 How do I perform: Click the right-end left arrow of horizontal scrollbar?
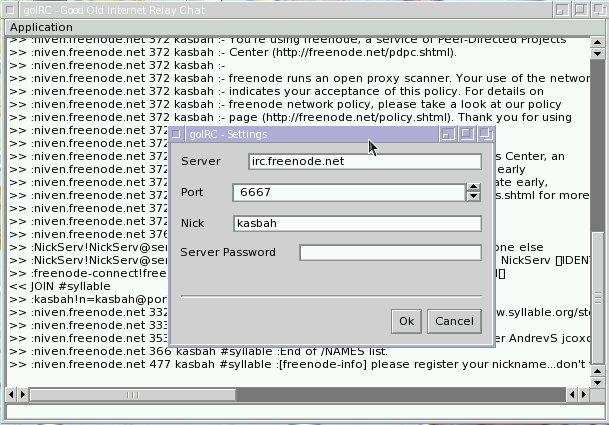(x=572, y=395)
